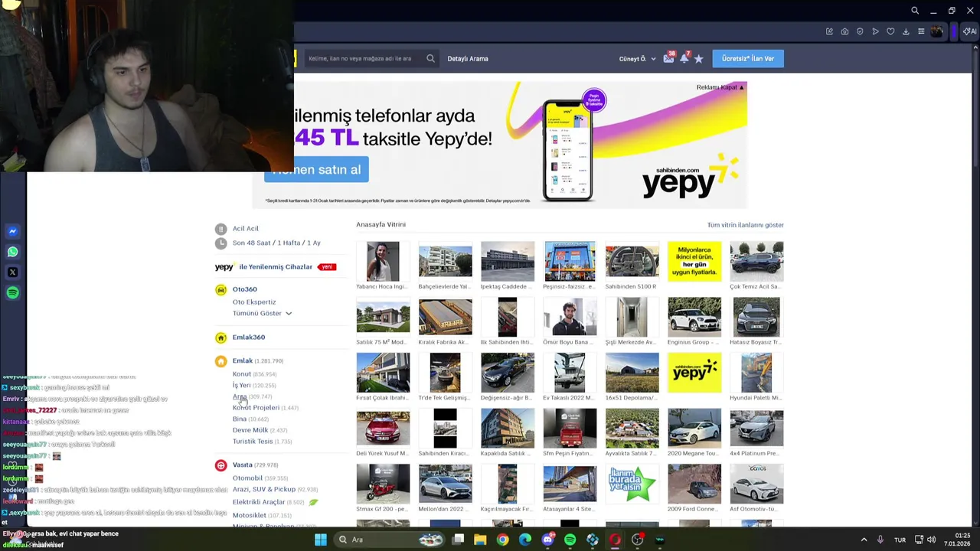Open Spotify from the taskbar
This screenshot has width=980, height=551.
click(570, 540)
